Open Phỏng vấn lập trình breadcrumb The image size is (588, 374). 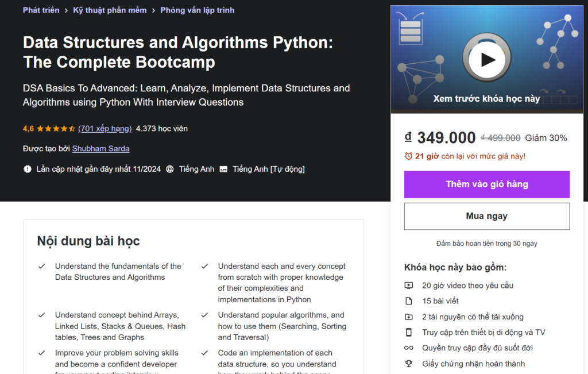pos(197,10)
